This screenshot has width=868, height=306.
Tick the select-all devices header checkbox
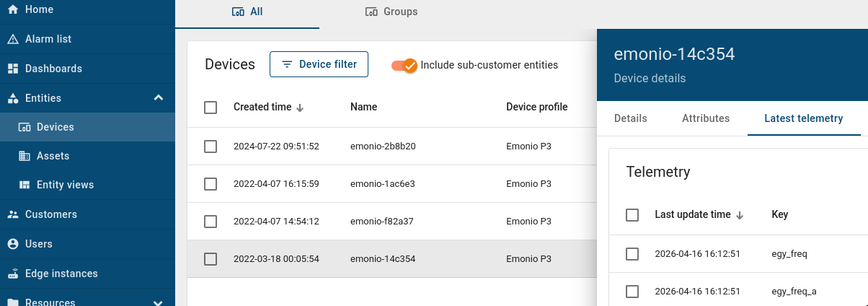point(211,108)
